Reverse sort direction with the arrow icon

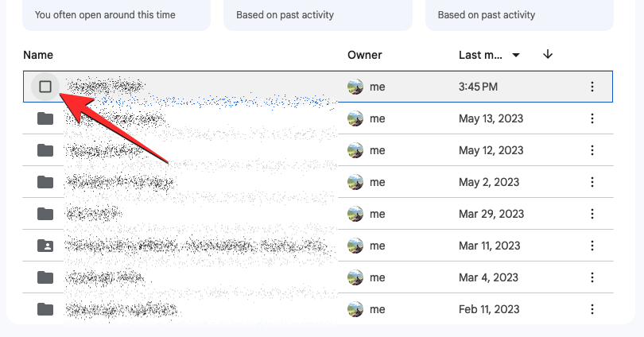(548, 55)
